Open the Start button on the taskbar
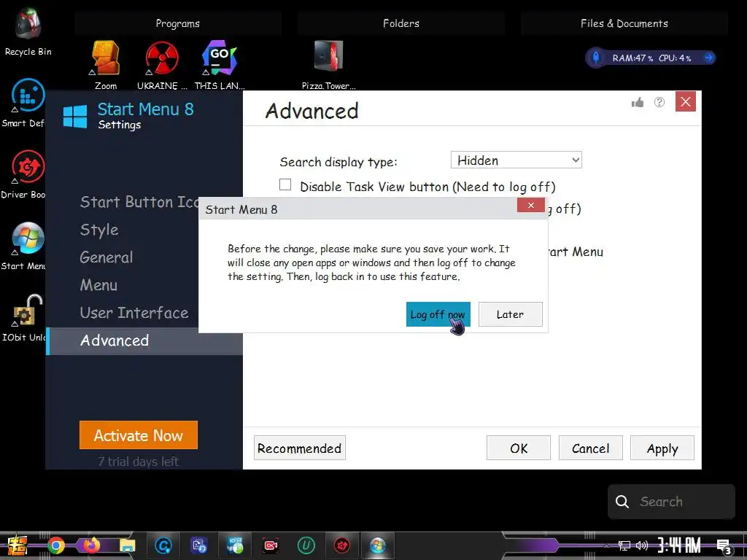 click(18, 545)
